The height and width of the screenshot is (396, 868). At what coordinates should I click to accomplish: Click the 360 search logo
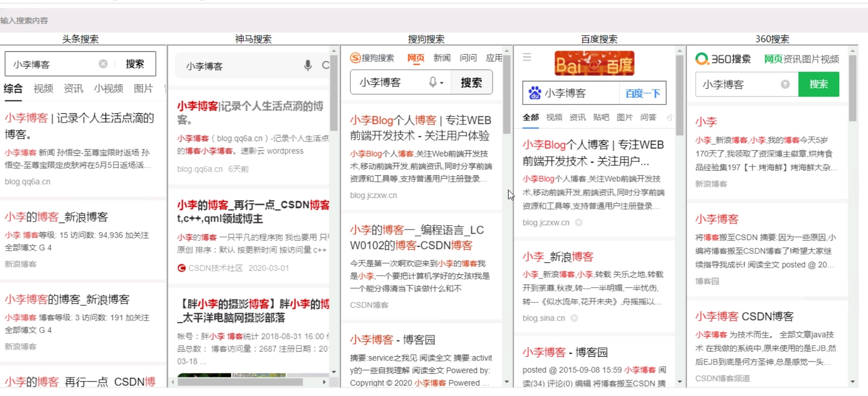(723, 59)
